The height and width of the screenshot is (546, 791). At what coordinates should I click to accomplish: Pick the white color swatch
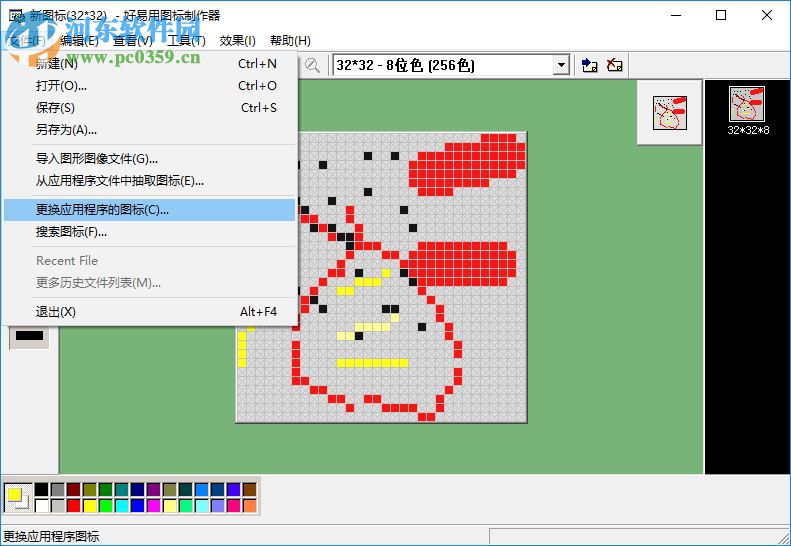(42, 505)
